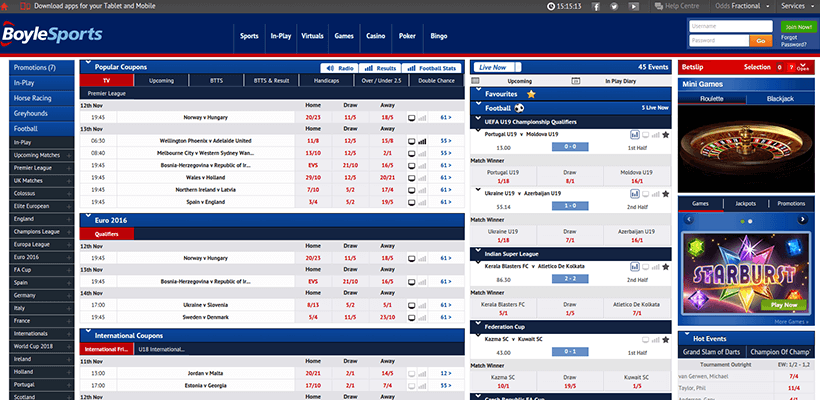The image size is (820, 400).
Task: Click the Results bar chart icon
Action: click(x=369, y=68)
